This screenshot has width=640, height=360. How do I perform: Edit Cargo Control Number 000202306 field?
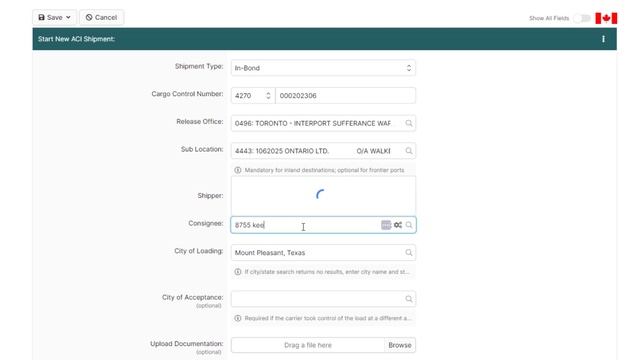tap(345, 96)
